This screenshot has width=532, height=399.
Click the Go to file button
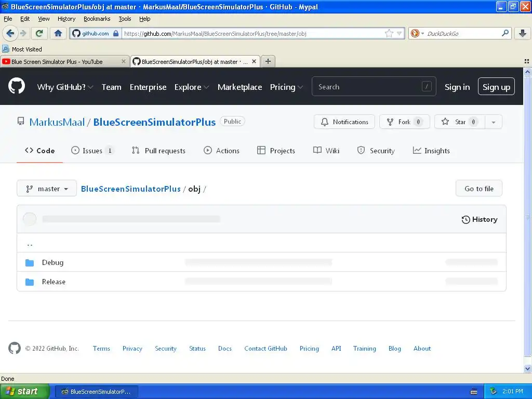coord(478,189)
